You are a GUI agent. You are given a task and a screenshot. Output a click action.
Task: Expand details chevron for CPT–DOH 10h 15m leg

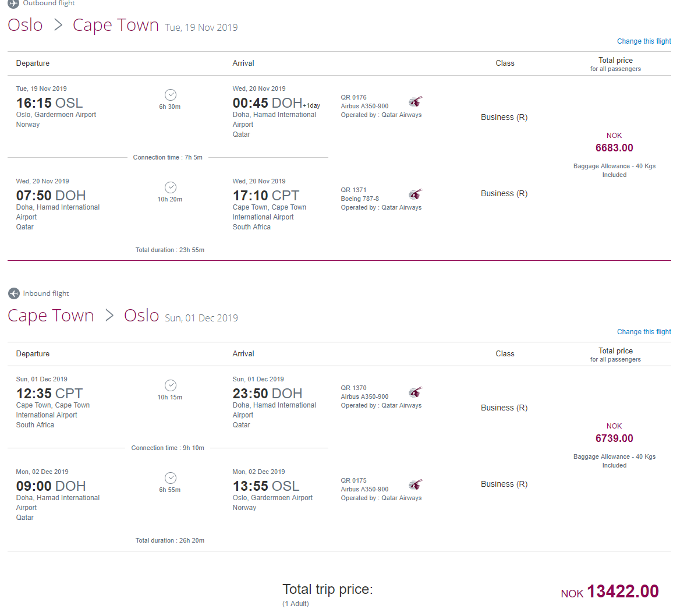[171, 385]
